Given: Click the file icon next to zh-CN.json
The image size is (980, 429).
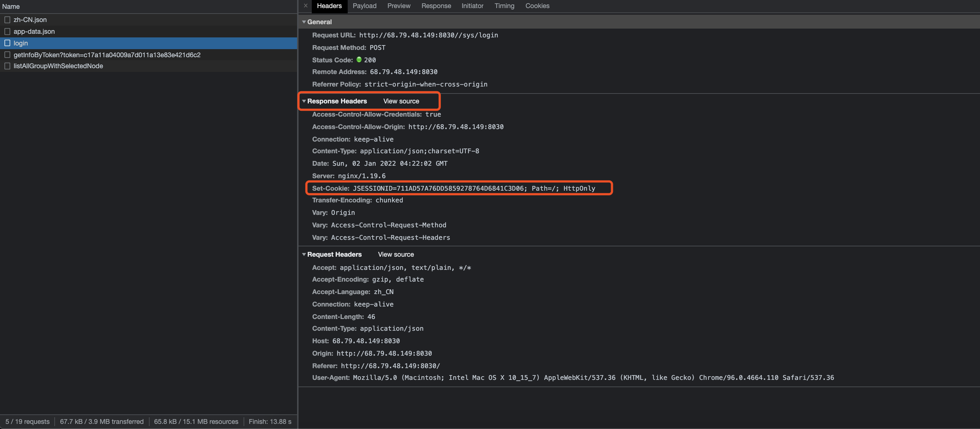Looking at the screenshot, I should (7, 20).
